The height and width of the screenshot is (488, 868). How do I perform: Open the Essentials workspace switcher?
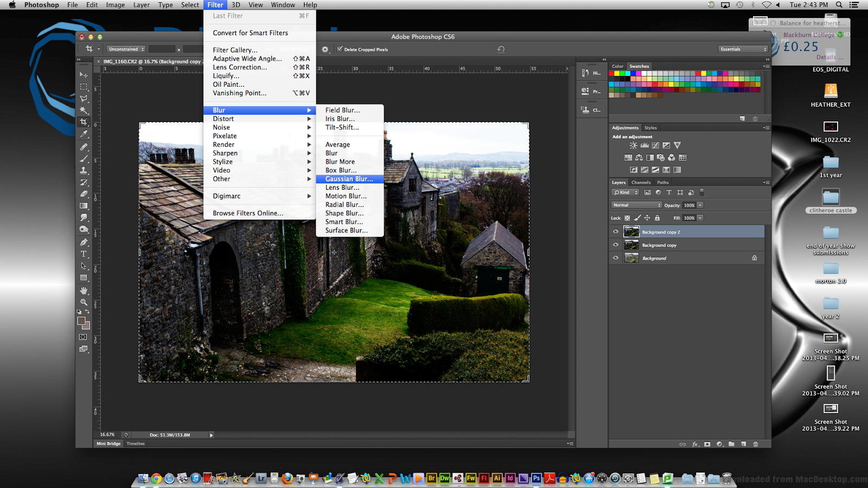742,49
